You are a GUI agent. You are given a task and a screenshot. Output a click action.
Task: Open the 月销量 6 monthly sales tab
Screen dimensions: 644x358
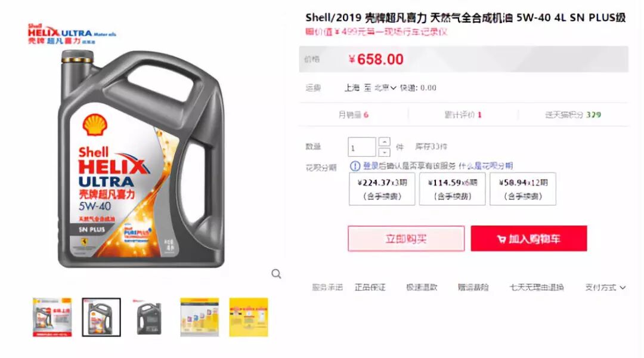[353, 115]
